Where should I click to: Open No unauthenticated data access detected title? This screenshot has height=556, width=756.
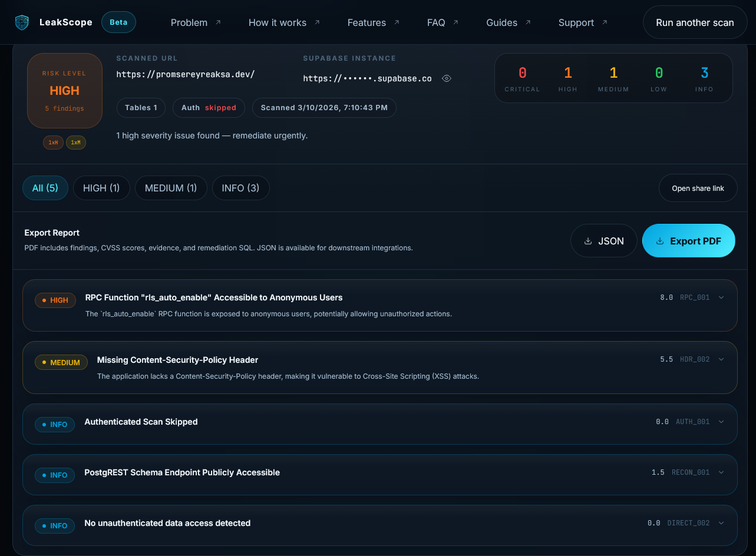[x=167, y=523]
